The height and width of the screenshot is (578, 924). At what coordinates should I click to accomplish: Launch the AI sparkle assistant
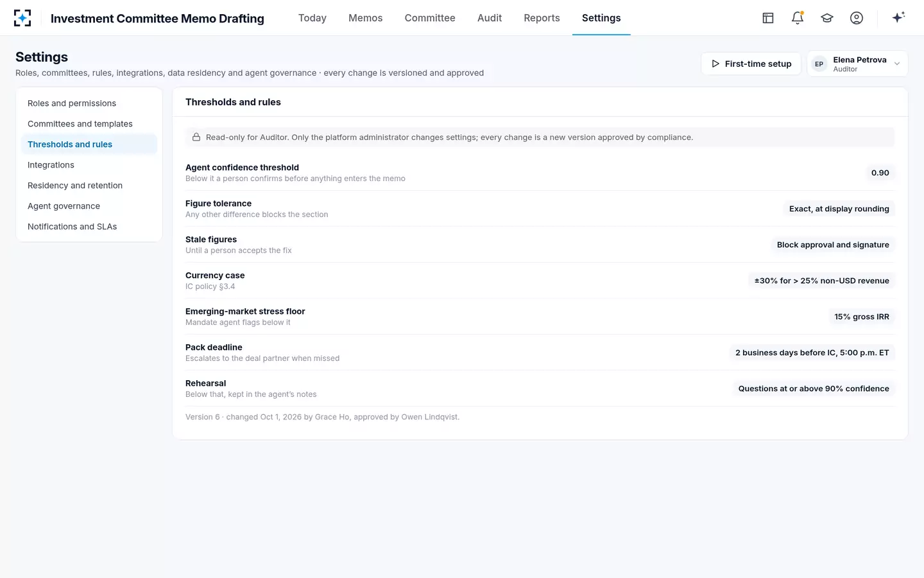898,17
